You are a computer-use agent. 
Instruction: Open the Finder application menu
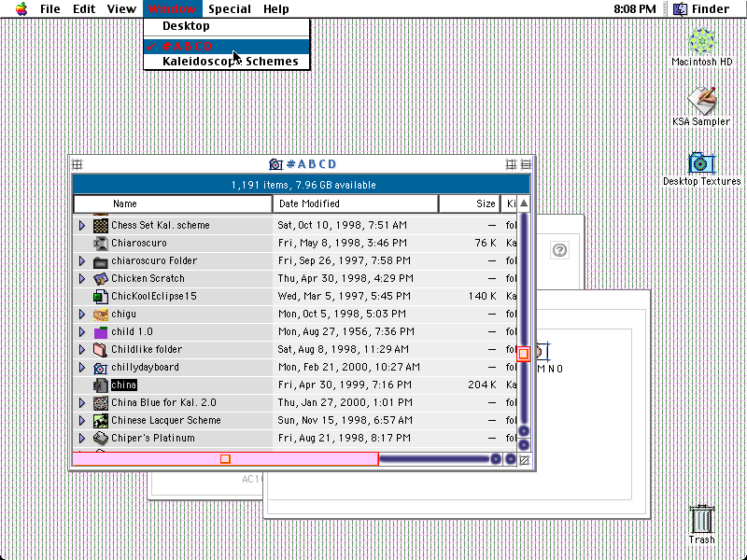tap(701, 9)
